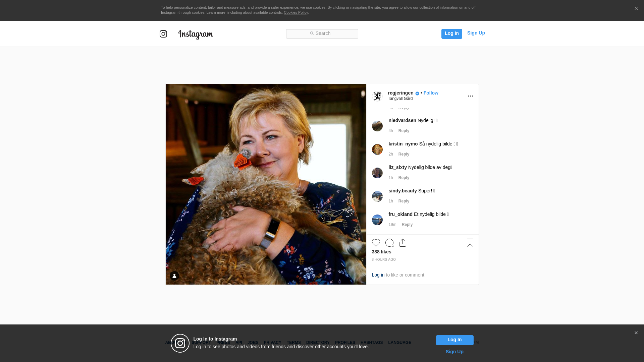644x362 pixels.
Task: Open the three-dot more options menu
Action: pos(470,96)
